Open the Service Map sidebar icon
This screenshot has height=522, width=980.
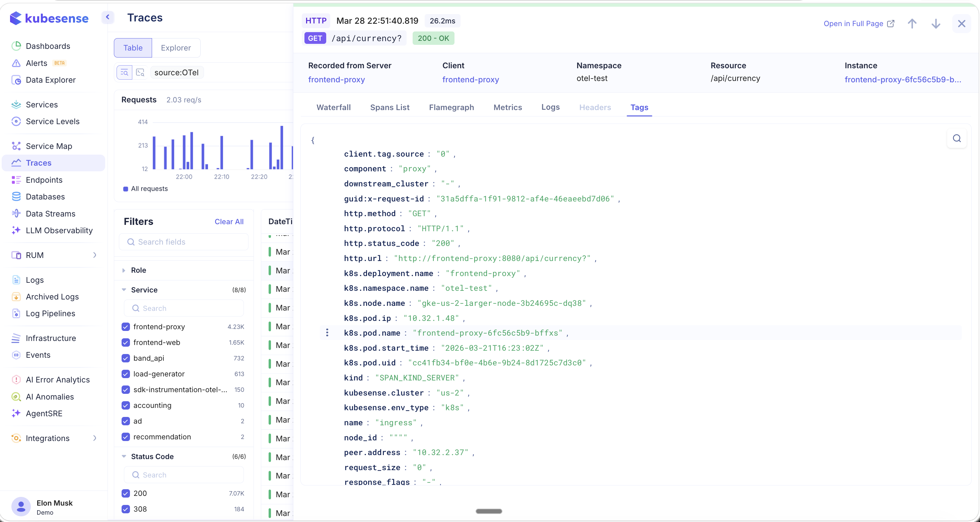pyautogui.click(x=16, y=146)
